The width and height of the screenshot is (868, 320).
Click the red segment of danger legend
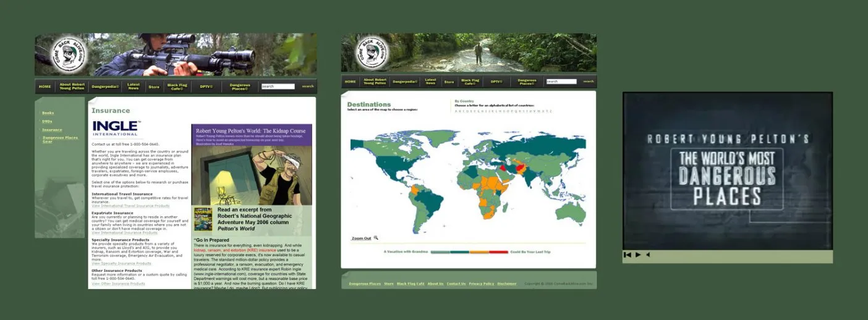click(x=498, y=252)
